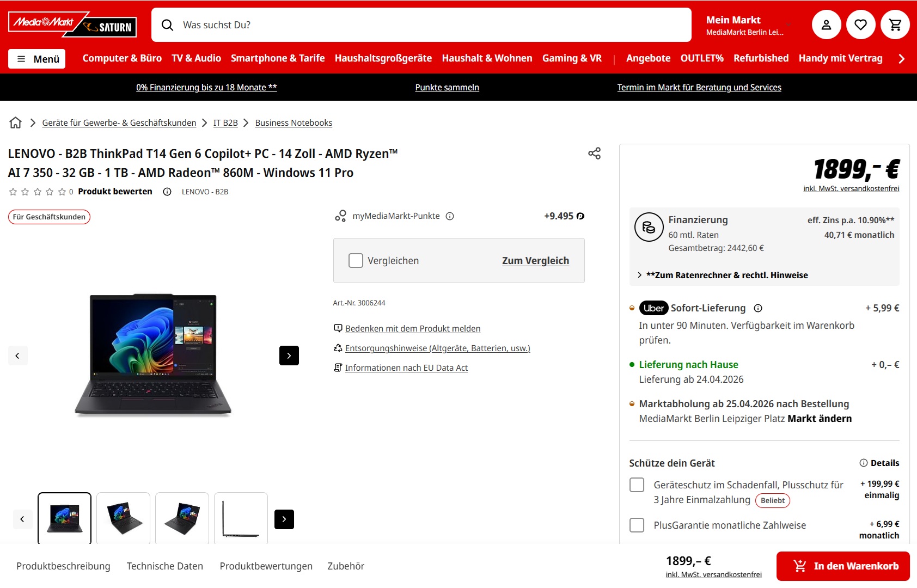Open 0% Finanzierung bis zu 18 Monate link

[206, 87]
